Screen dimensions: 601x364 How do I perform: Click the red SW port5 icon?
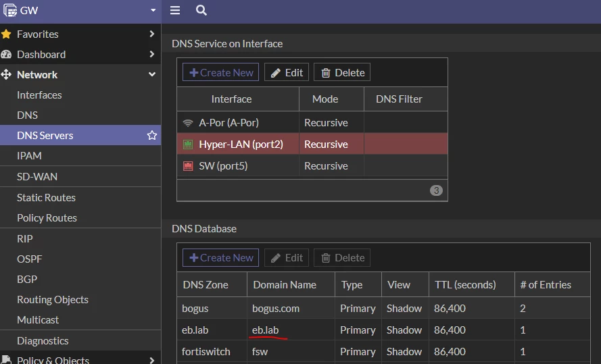188,166
